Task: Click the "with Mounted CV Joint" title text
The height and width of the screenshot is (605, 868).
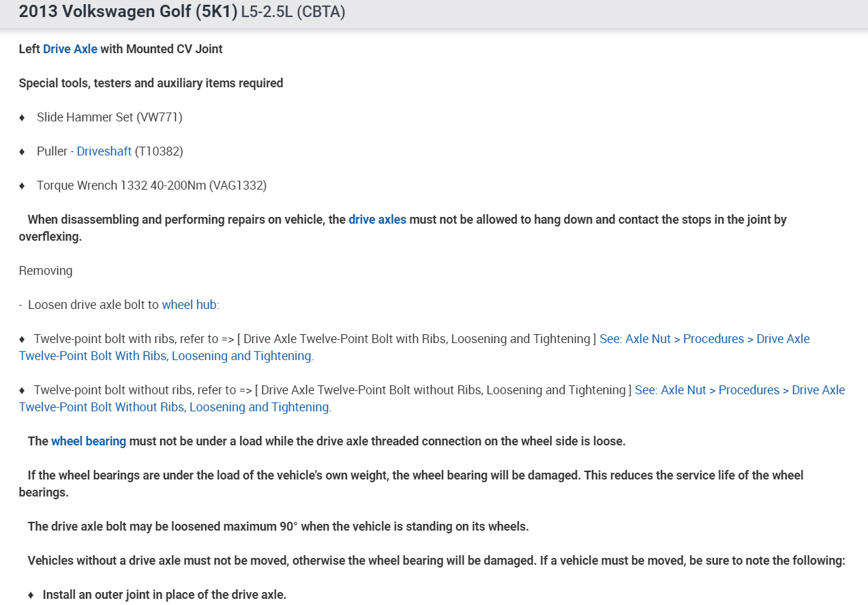Action: pos(162,49)
